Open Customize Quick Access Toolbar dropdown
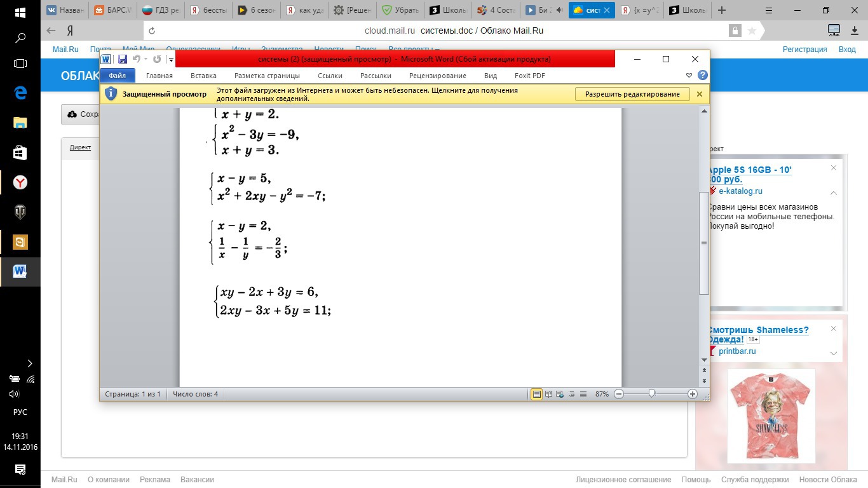Viewport: 868px width, 488px height. [171, 60]
